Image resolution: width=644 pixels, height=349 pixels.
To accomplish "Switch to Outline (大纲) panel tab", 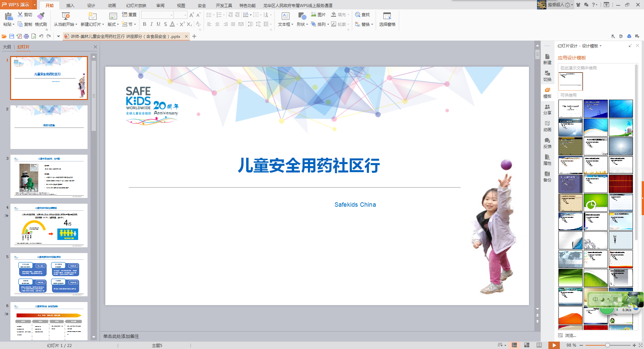I will [x=7, y=47].
